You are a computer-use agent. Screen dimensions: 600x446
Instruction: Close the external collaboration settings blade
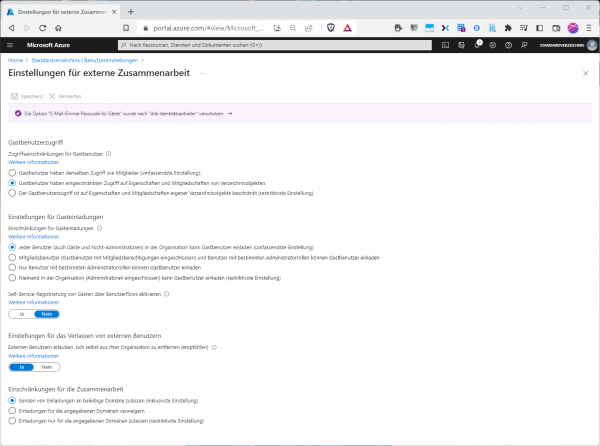(x=585, y=73)
